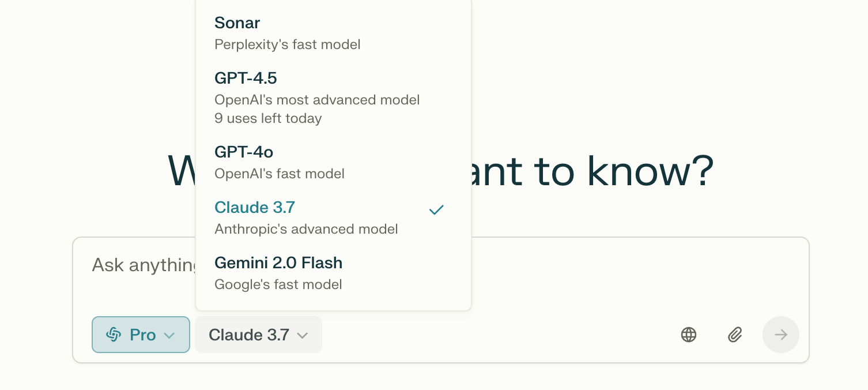The height and width of the screenshot is (390, 868).
Task: Choose GPT-4.5 from the model list
Action: pyautogui.click(x=333, y=97)
